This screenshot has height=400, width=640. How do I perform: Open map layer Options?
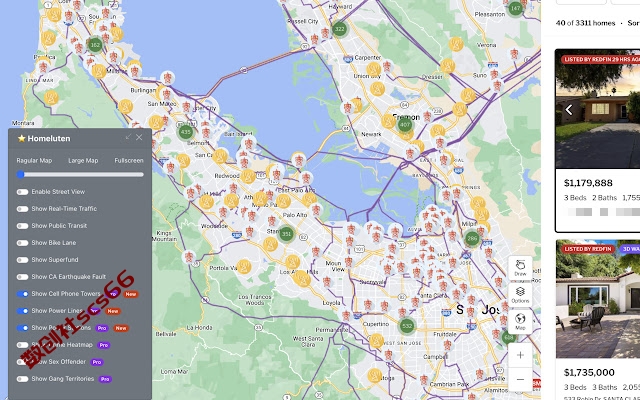520,295
